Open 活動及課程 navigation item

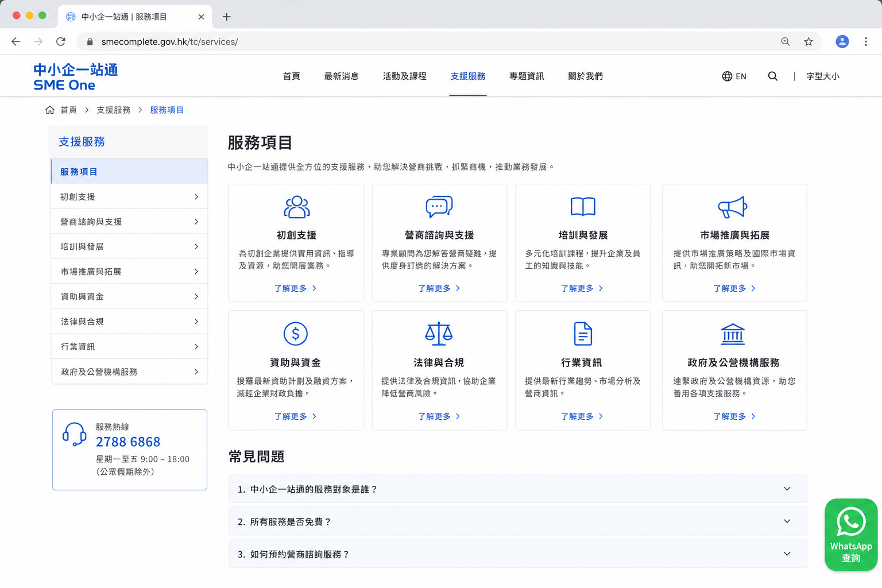(x=405, y=76)
